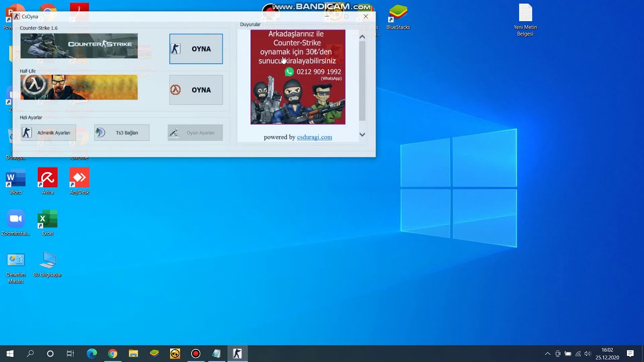Click the Duyurular panel scrollbar thumb

362,80
